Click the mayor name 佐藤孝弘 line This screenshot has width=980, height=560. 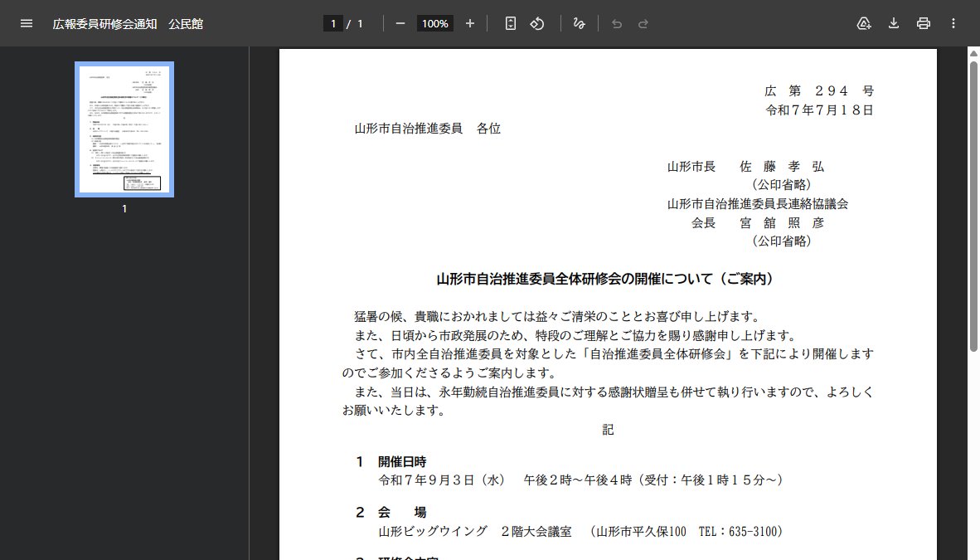click(745, 167)
